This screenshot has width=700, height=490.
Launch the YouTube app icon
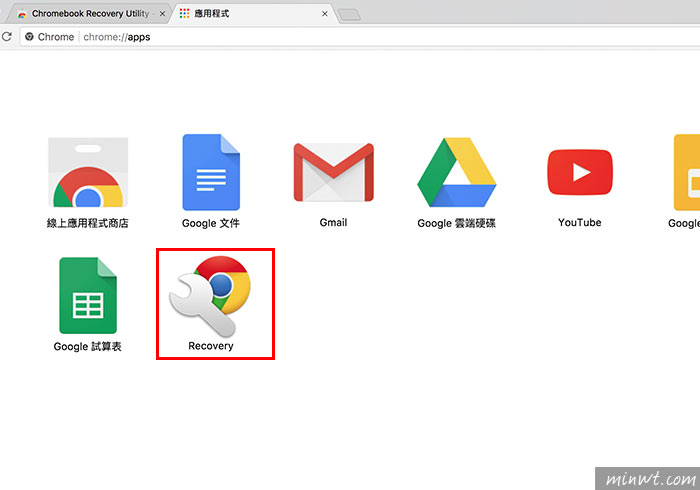(x=580, y=172)
